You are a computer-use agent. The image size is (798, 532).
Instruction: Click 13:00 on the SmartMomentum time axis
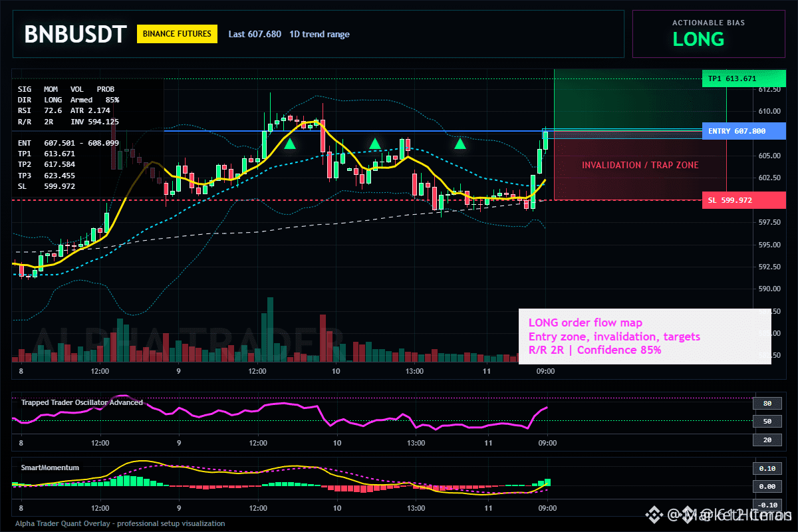pos(416,508)
